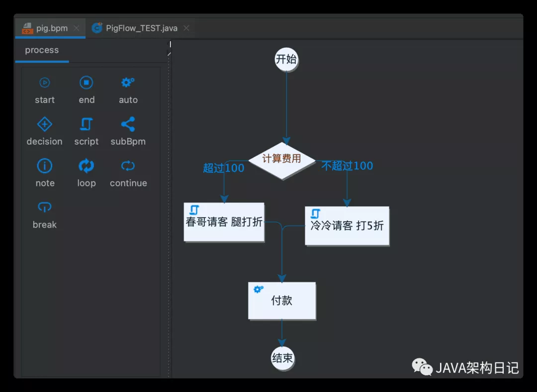Click the 不超过100 edge label

pos(347,166)
